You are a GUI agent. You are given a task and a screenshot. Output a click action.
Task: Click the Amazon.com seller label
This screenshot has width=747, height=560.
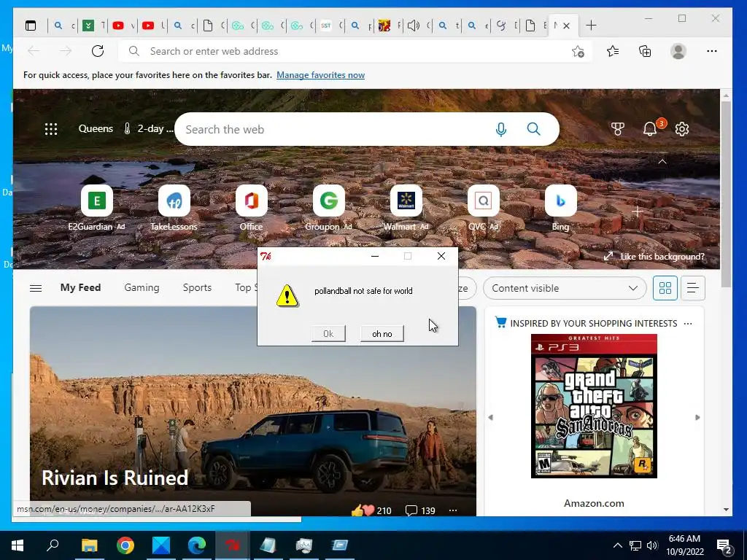pyautogui.click(x=594, y=503)
